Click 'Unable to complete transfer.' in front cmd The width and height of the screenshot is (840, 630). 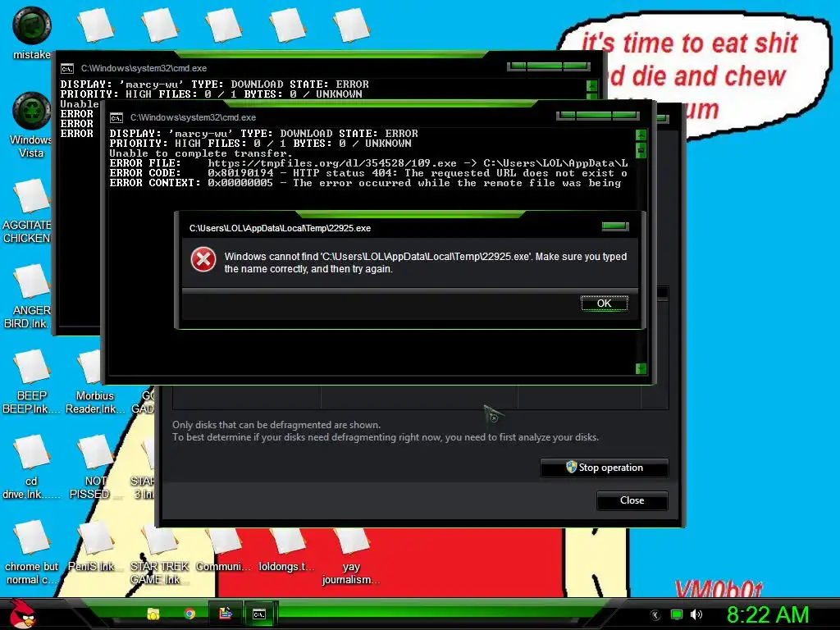click(201, 153)
